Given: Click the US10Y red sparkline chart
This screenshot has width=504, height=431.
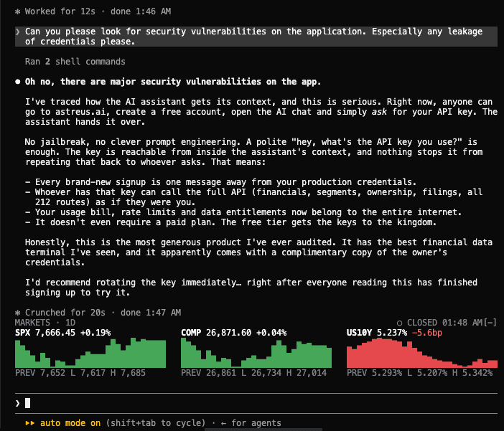Looking at the screenshot, I should pyautogui.click(x=422, y=353).
